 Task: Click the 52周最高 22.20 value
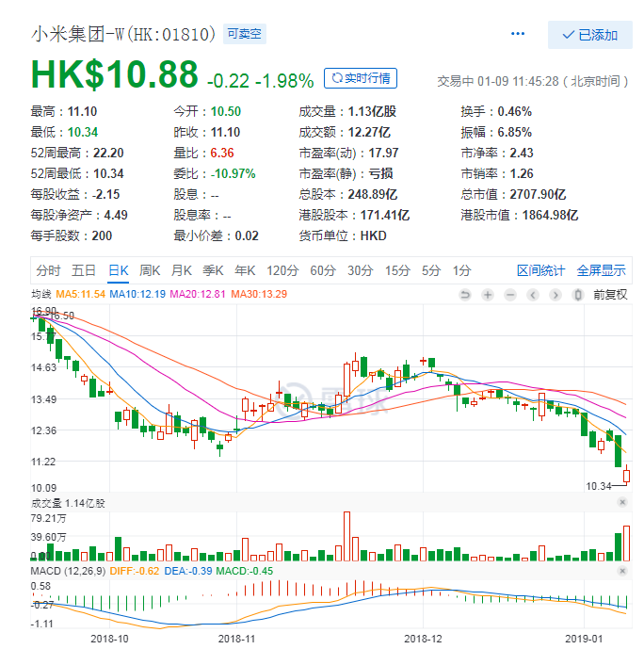point(108,154)
